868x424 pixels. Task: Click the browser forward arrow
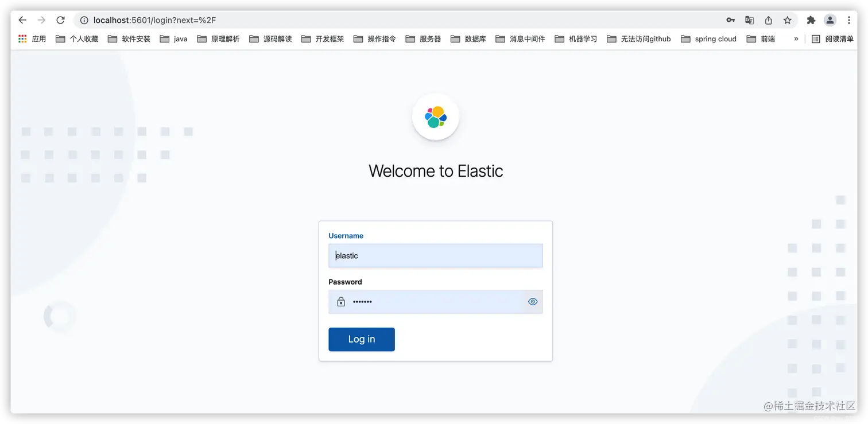(x=41, y=20)
